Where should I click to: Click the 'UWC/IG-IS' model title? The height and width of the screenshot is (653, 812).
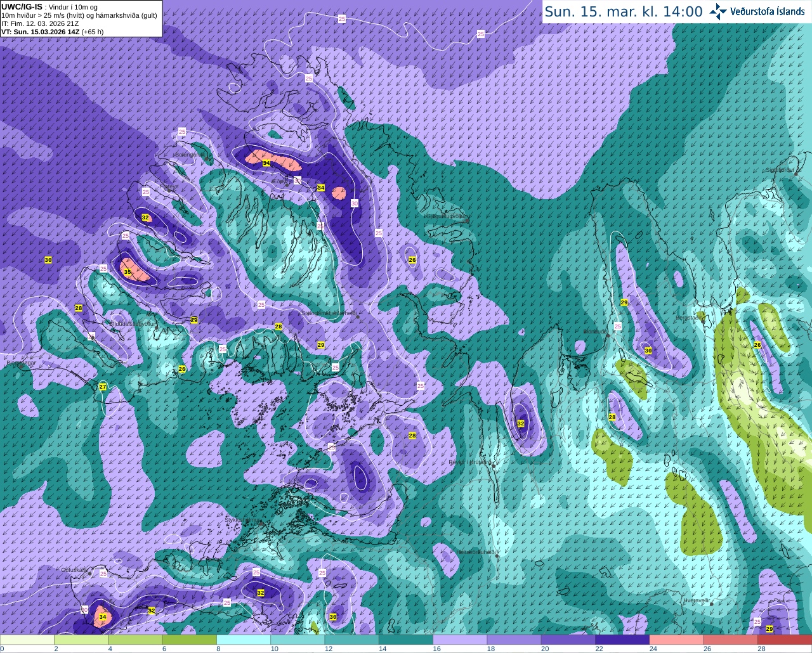[22, 6]
